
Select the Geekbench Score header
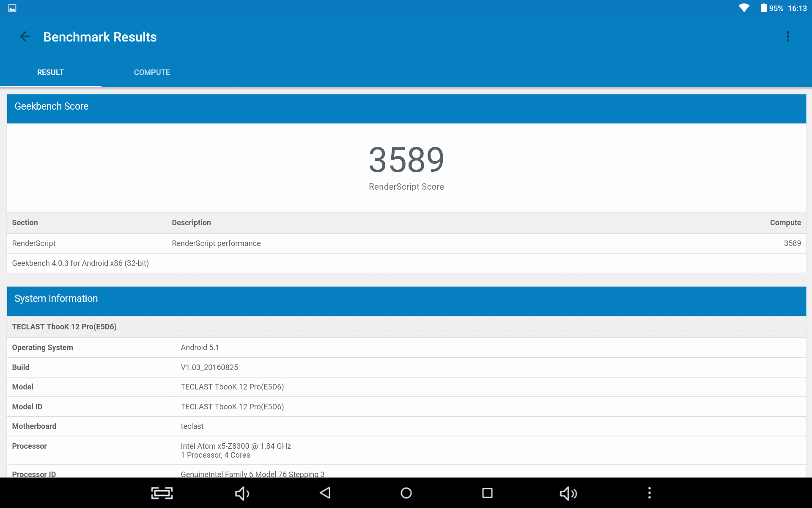406,108
